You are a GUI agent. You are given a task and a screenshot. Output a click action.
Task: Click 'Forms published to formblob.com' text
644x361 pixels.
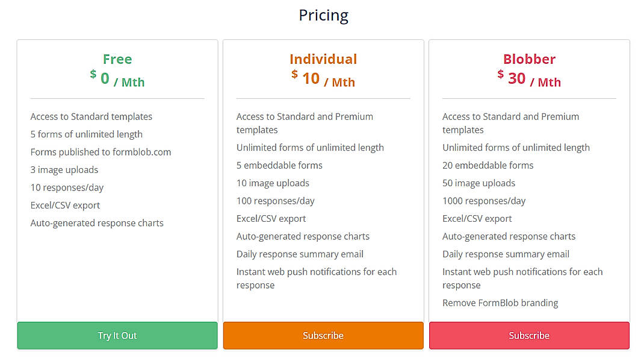pyautogui.click(x=100, y=152)
